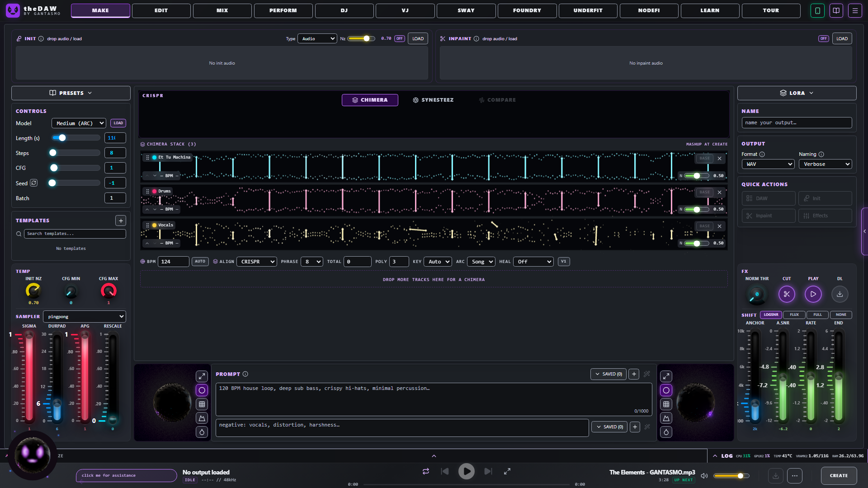Open the Format WAV dropdown
The width and height of the screenshot is (868, 488).
[768, 164]
